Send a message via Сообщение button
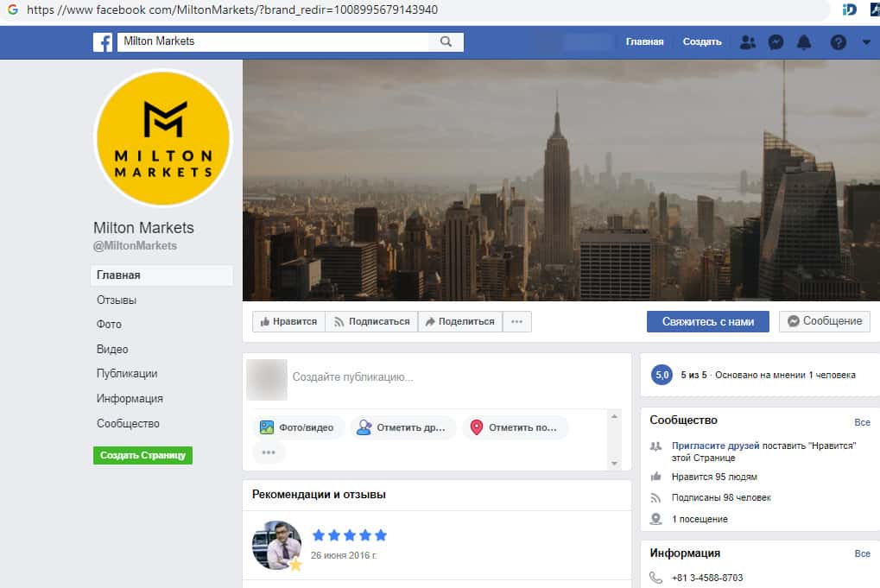880x588 pixels. click(x=825, y=321)
